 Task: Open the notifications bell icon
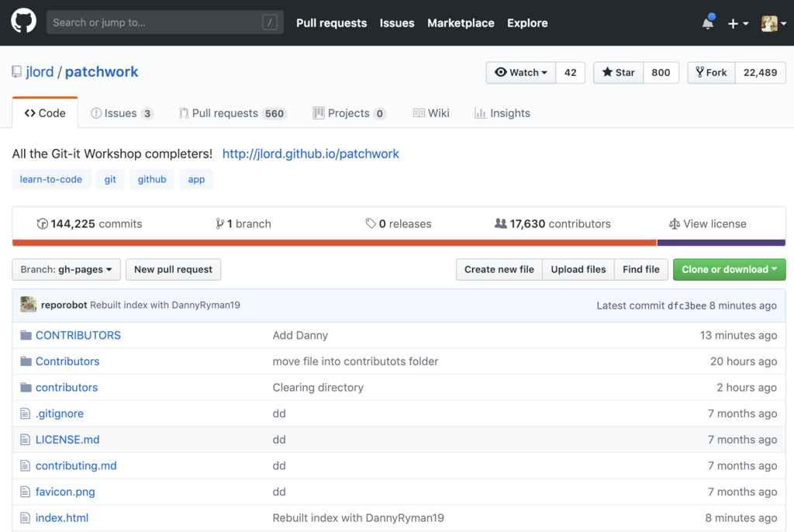click(x=708, y=22)
